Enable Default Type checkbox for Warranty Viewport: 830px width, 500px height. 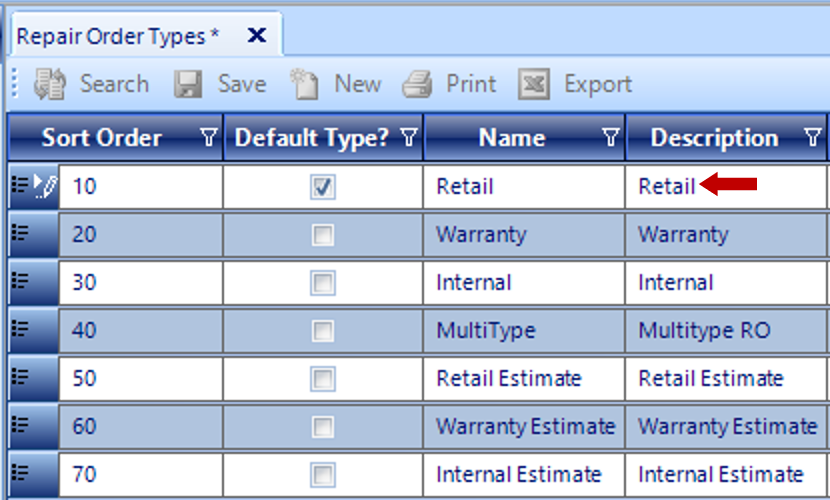point(322,235)
